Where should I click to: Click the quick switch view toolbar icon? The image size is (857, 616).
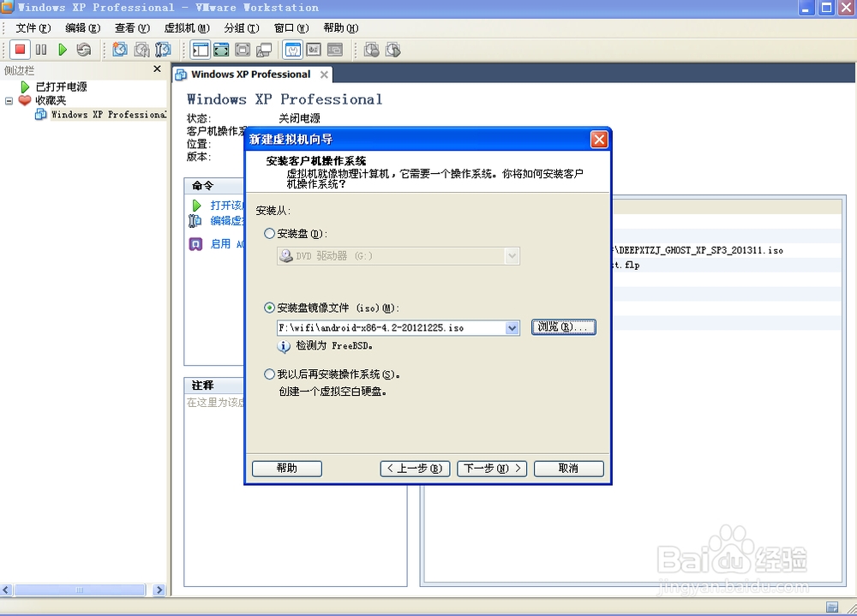[x=221, y=50]
